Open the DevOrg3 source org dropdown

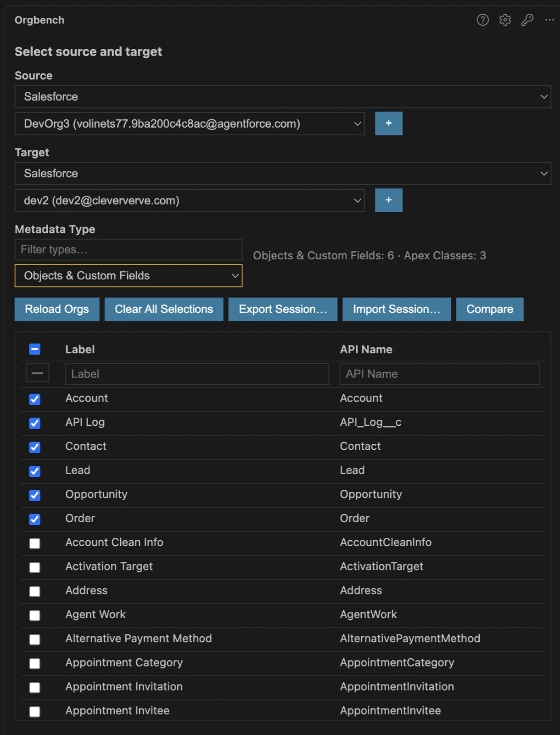pos(190,124)
